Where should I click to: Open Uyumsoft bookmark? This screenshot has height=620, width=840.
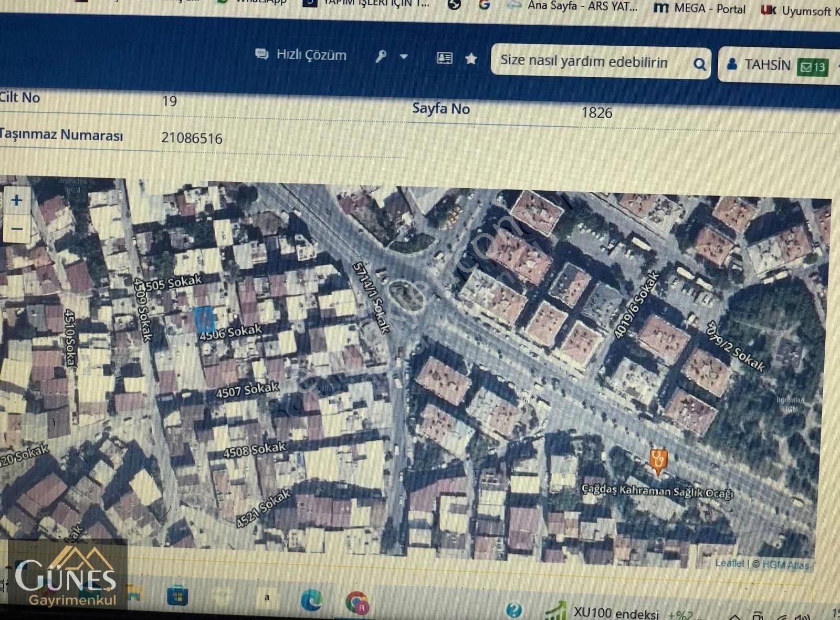(x=800, y=11)
